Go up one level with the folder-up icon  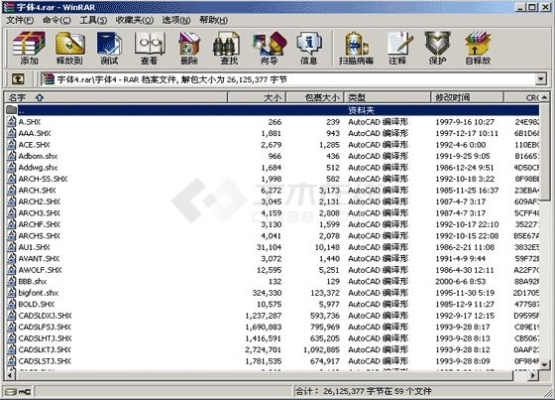(x=18, y=79)
